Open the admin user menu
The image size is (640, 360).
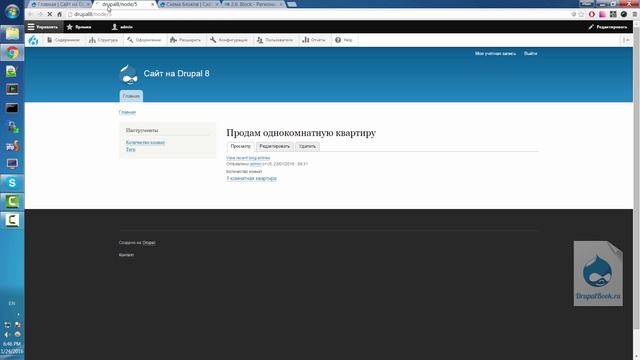[122, 27]
